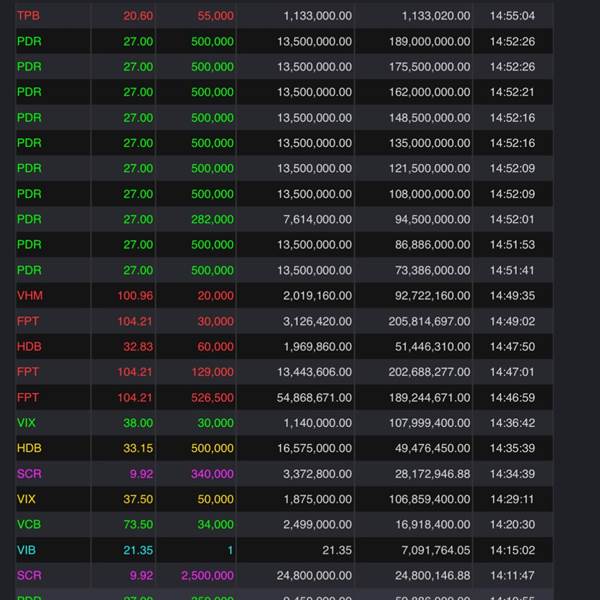Click the cumulative value 108,000,000.00
Image resolution: width=600 pixels, height=600 pixels.
(x=429, y=194)
